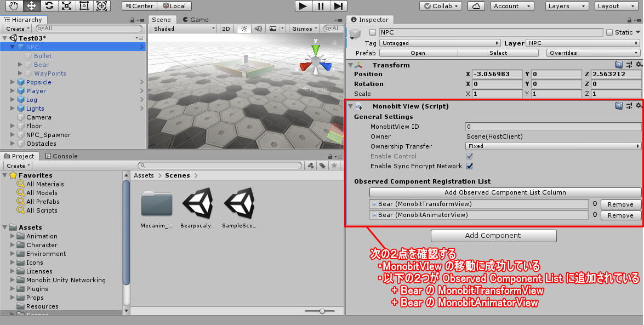Open the Collab dropdown
Viewport: 644px width, 325px height.
(x=441, y=6)
